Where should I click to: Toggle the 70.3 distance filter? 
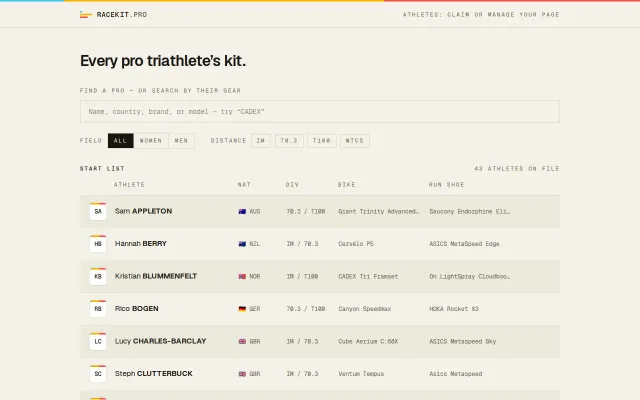(289, 141)
